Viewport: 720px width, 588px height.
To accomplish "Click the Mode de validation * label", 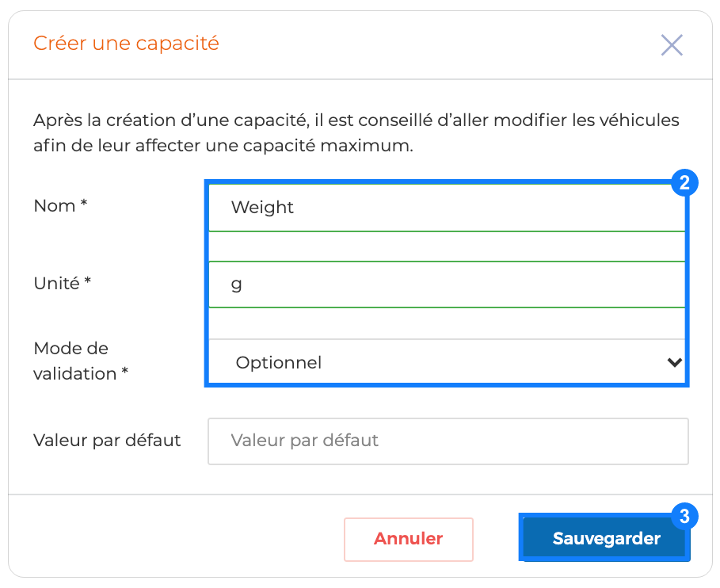I will (81, 361).
